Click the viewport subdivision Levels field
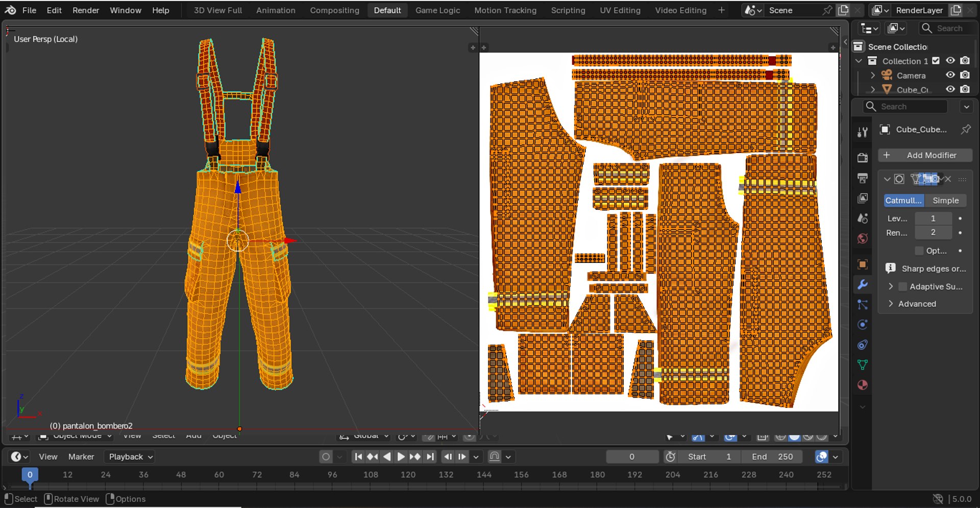This screenshot has width=980, height=508. tap(933, 219)
